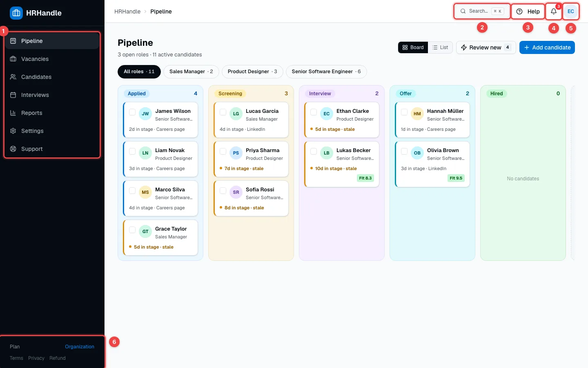588x368 pixels.
Task: Select Olivia Brown's card checkbox
Action: (x=404, y=151)
